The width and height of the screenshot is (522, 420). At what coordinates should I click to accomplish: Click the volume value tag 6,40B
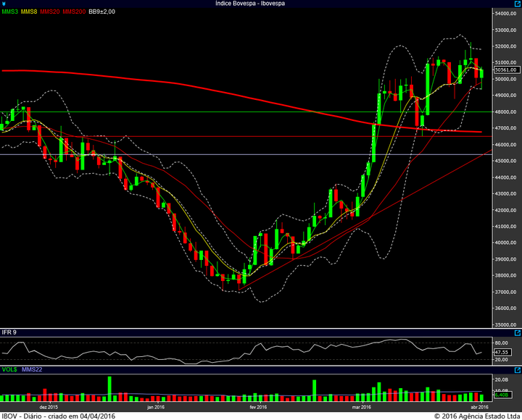(502, 395)
